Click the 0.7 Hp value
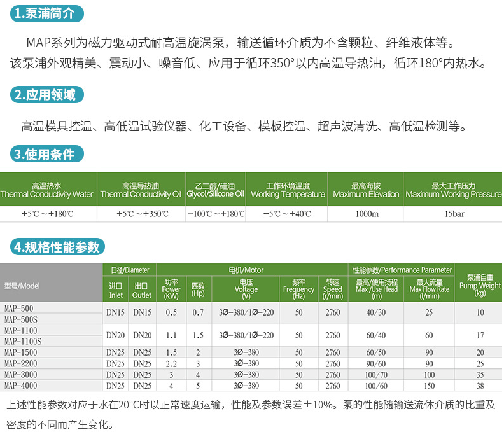Viewport: 504px width, 432px height. (198, 312)
